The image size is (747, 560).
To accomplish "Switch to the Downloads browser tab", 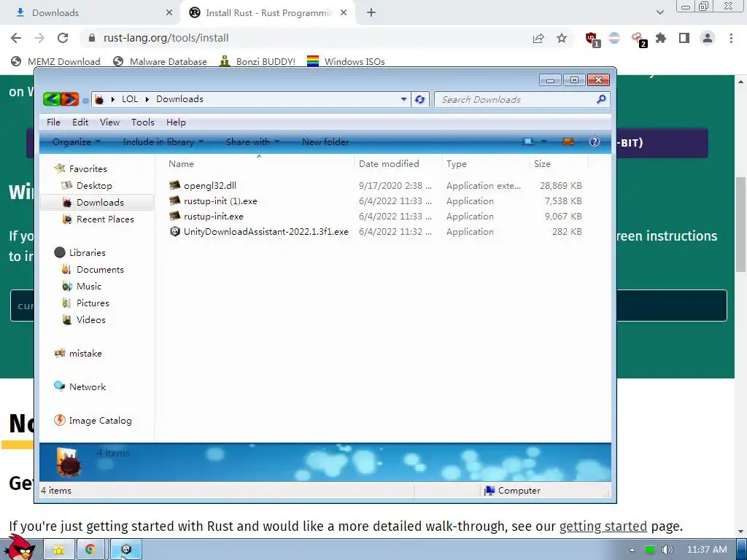I will coord(90,13).
